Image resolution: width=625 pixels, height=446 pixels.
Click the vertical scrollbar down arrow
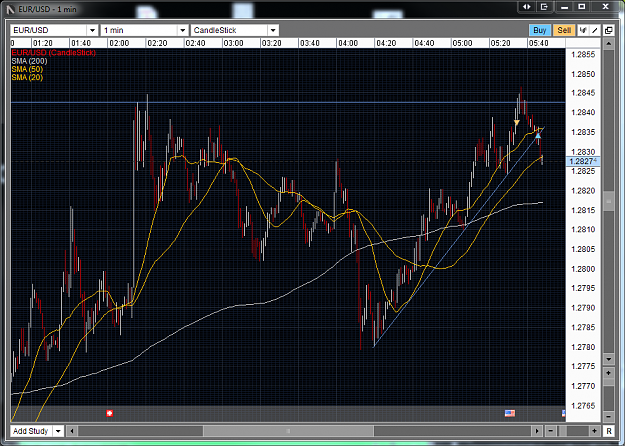coord(608,359)
